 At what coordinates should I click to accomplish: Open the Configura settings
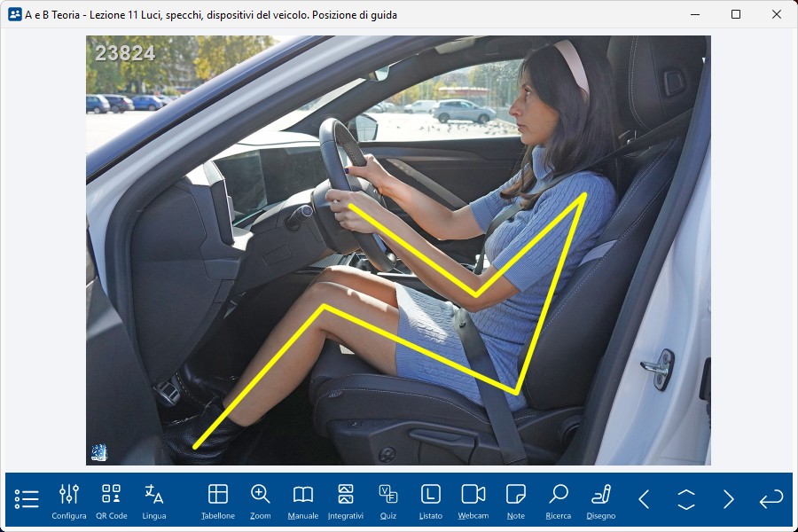pos(69,500)
